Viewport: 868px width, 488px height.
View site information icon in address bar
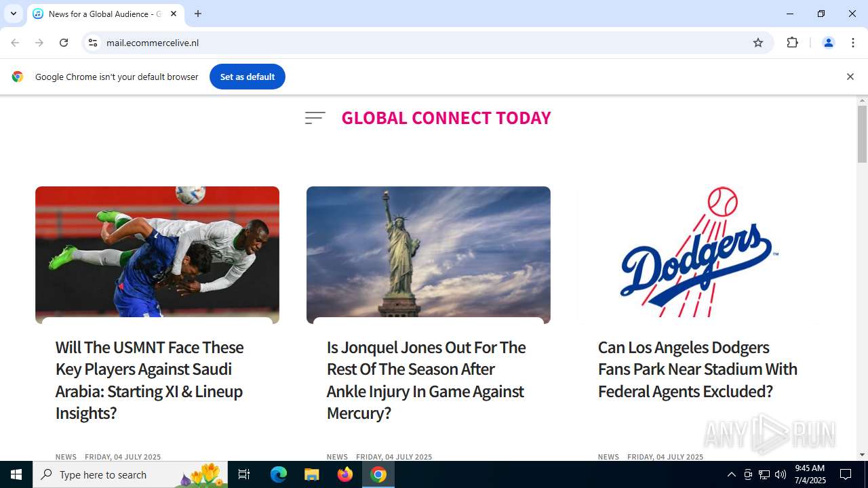[x=93, y=43]
